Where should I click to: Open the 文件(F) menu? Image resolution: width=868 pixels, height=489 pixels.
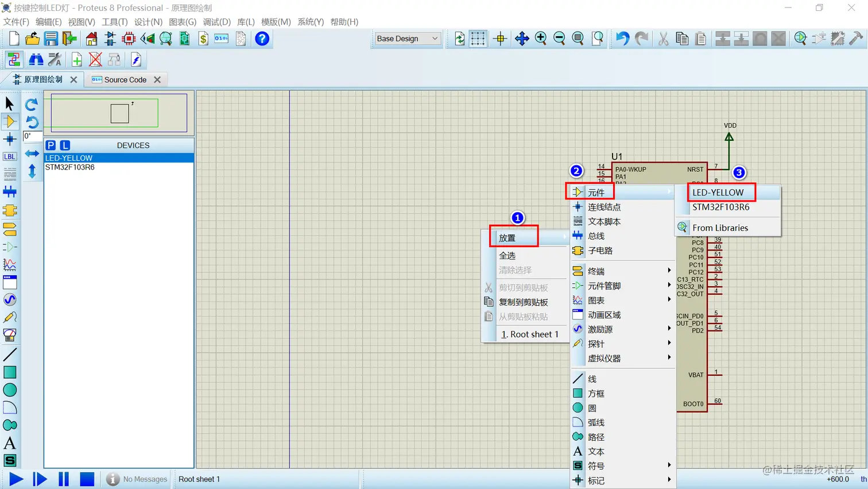[x=16, y=22]
